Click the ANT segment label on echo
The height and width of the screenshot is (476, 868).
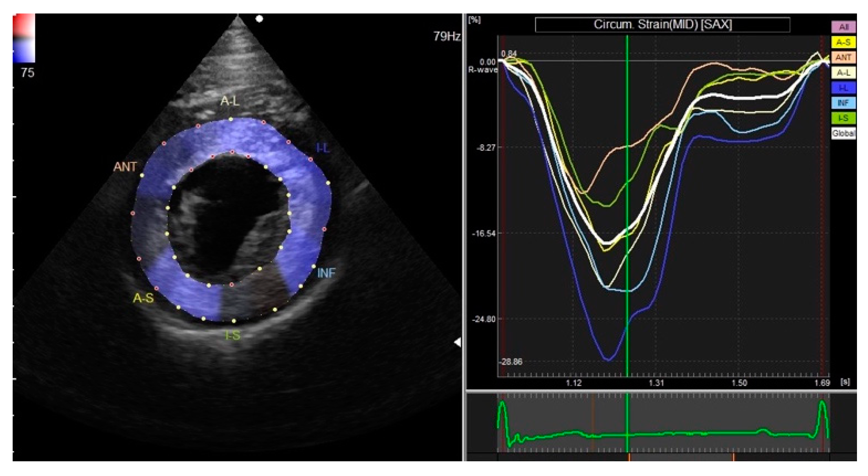125,167
